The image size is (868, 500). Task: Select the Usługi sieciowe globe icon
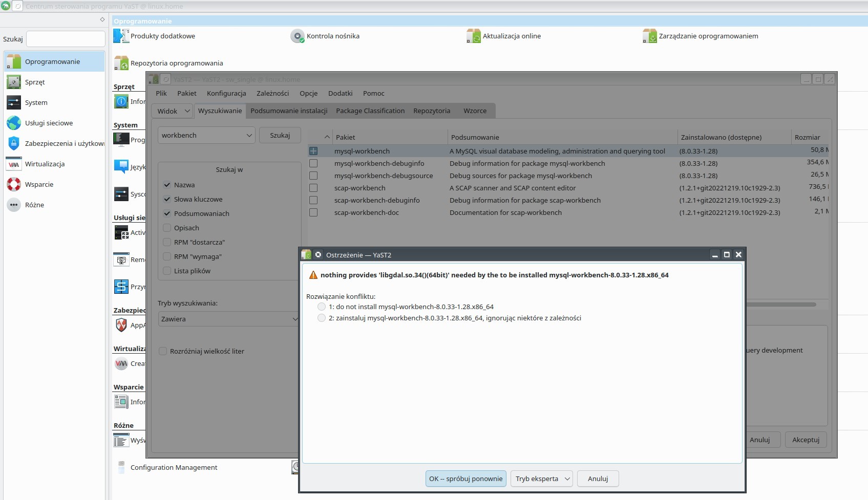click(x=14, y=123)
